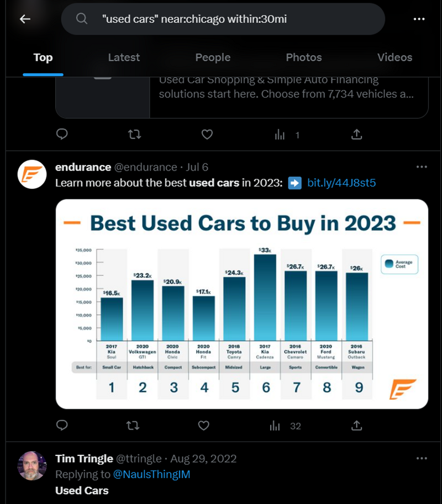This screenshot has height=504, width=442.
Task: Share the endurance tweet
Action: coord(356,426)
